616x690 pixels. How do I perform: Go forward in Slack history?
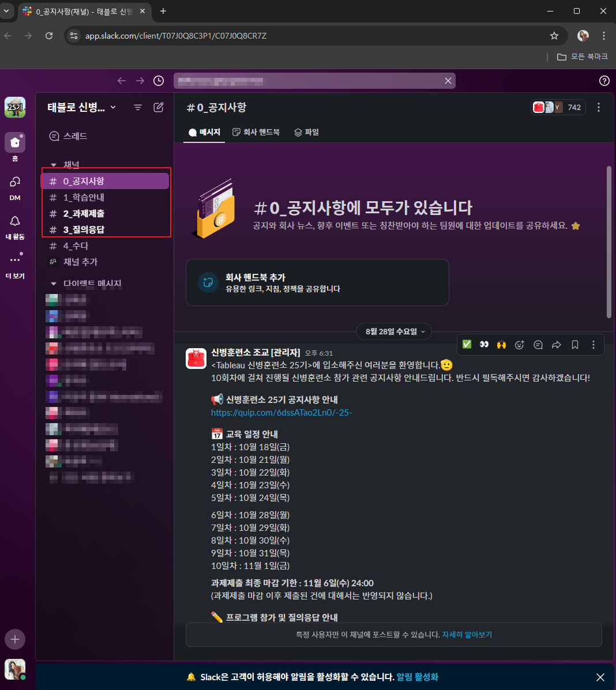click(140, 81)
